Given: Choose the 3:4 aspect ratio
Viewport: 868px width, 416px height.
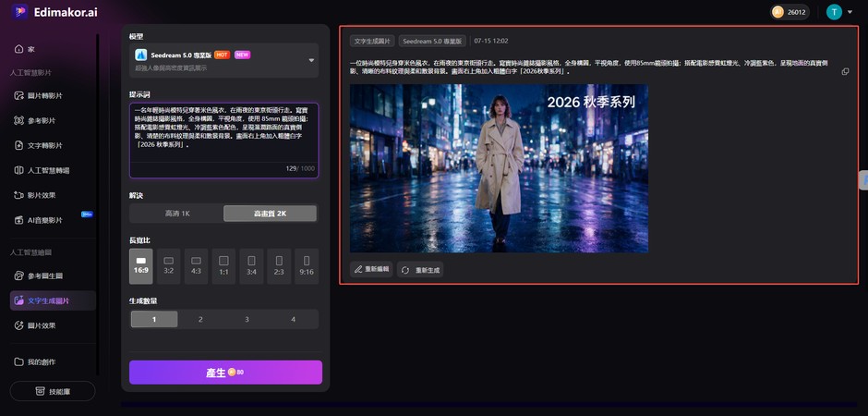Looking at the screenshot, I should [x=251, y=266].
